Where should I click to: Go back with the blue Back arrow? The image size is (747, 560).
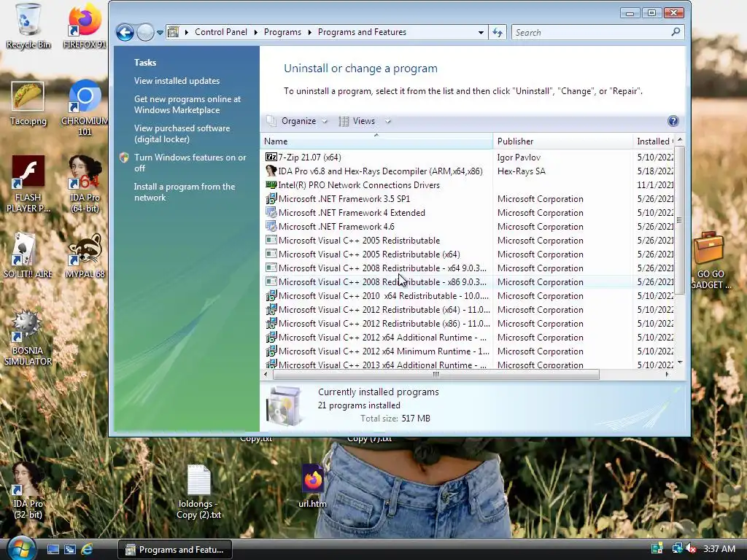coord(125,32)
